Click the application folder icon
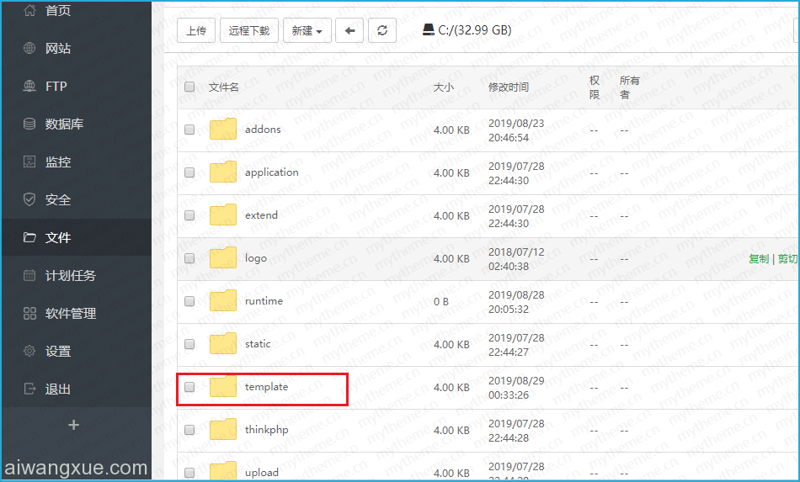 click(223, 172)
